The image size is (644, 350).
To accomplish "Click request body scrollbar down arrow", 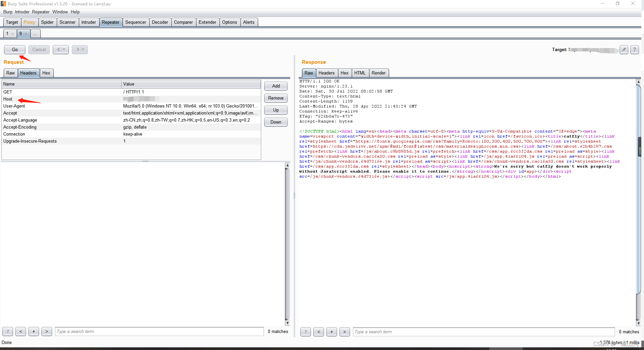I will pos(287,323).
